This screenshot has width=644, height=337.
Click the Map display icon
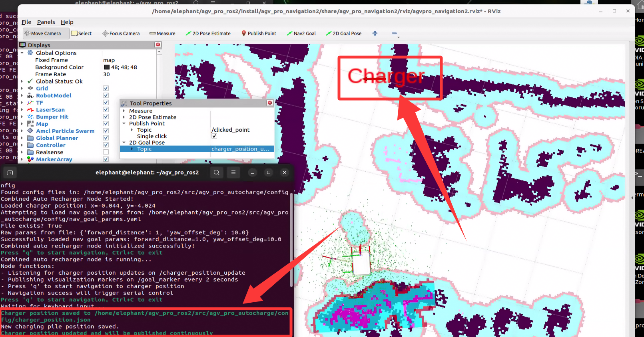click(x=30, y=124)
